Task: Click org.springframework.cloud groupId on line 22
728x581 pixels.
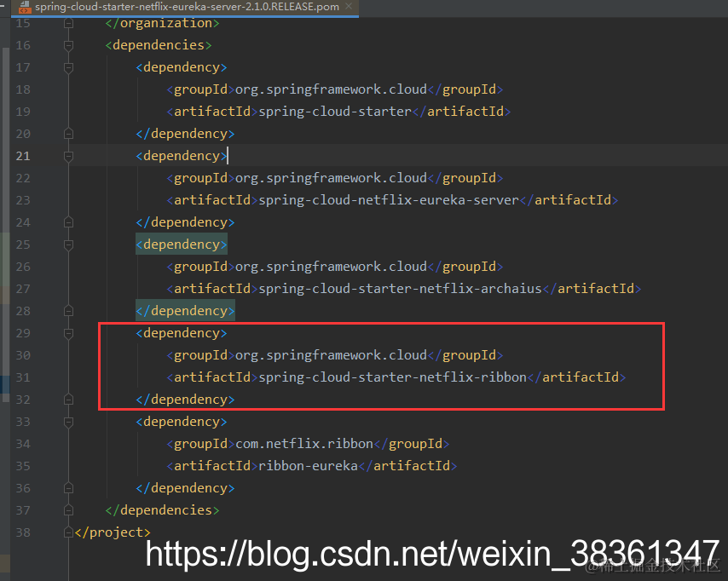Action: pos(331,178)
